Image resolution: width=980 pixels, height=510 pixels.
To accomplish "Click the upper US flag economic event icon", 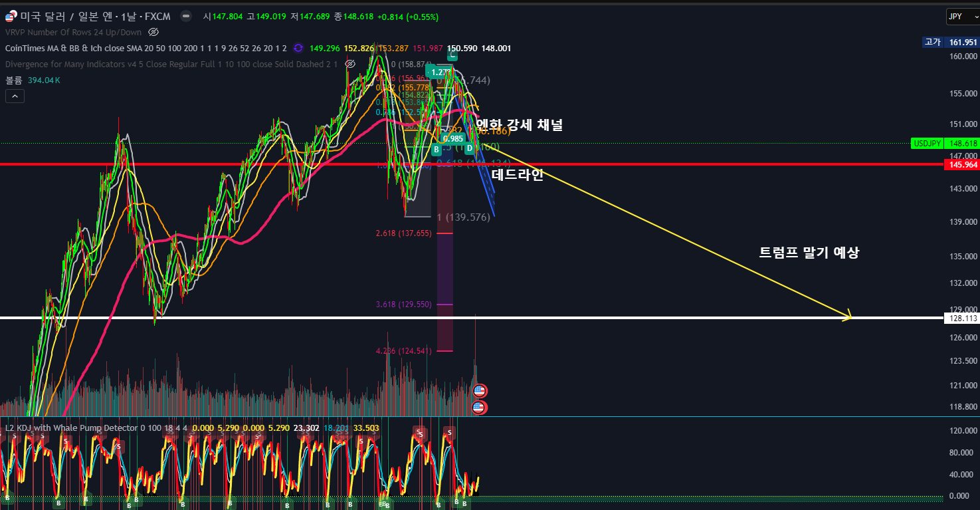I will coord(480,391).
